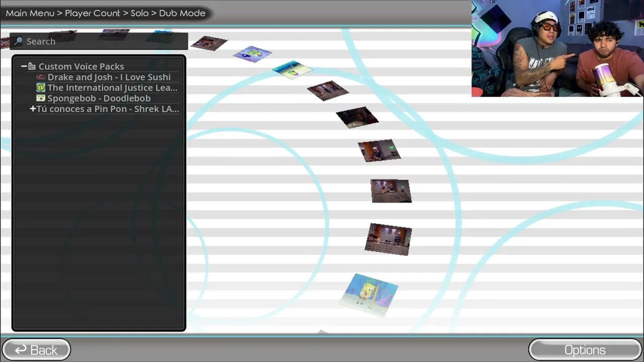
Task: Collapse the Custom Voice Packs folder
Action: pyautogui.click(x=24, y=66)
